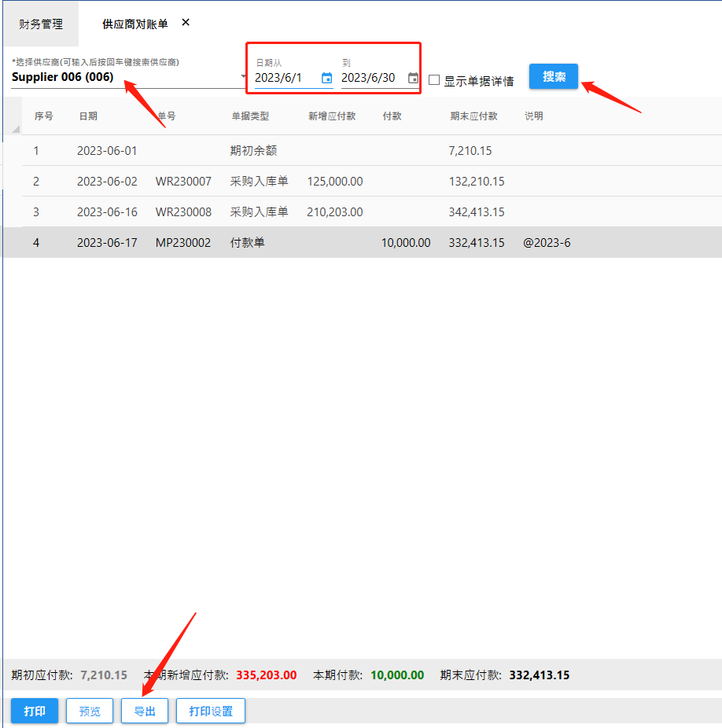Open the 预览 print preview

(x=90, y=711)
